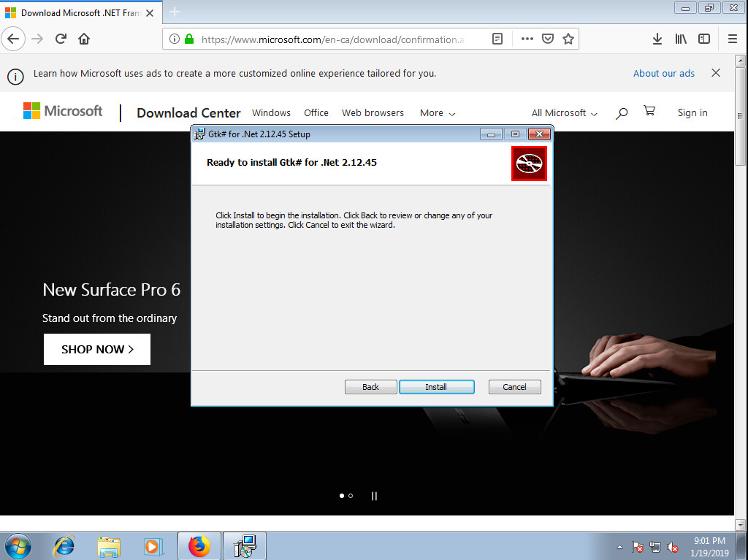Viewport: 748px width, 560px height.
Task: Click the page vertical scrollbar thumb
Action: (x=740, y=116)
